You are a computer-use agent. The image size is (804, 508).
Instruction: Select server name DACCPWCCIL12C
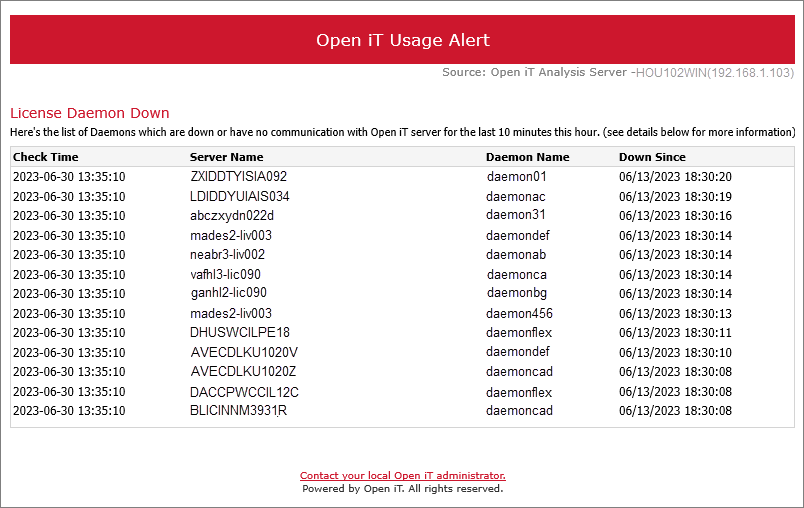(244, 392)
